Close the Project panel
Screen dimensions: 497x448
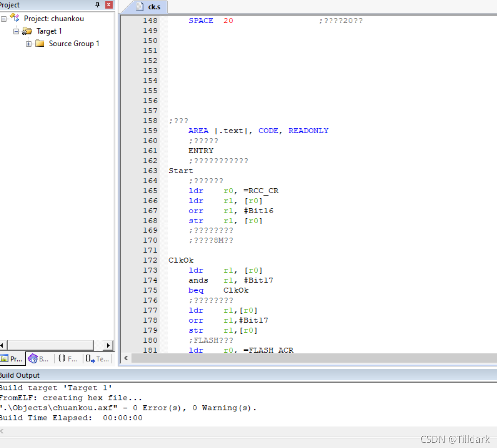[108, 5]
